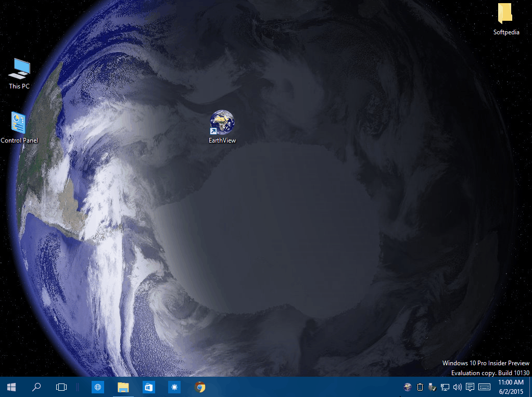Open Google Chrome from the taskbar

[x=200, y=387]
